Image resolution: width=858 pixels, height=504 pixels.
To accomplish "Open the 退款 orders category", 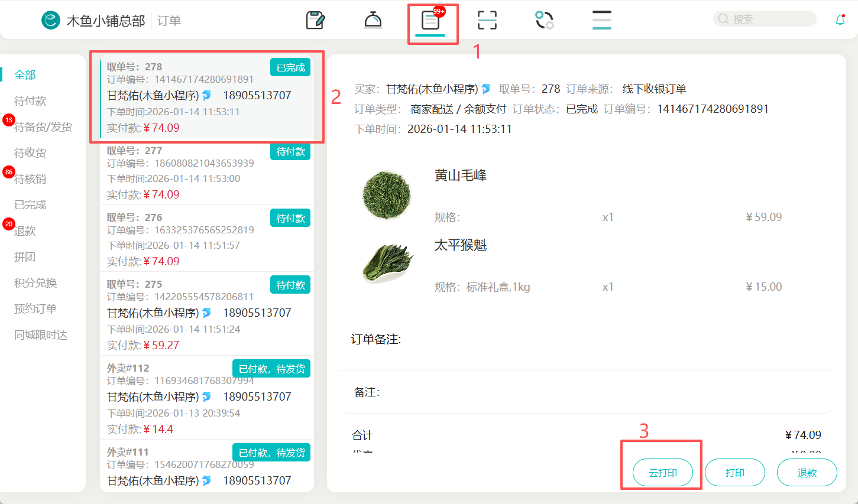I will [25, 231].
